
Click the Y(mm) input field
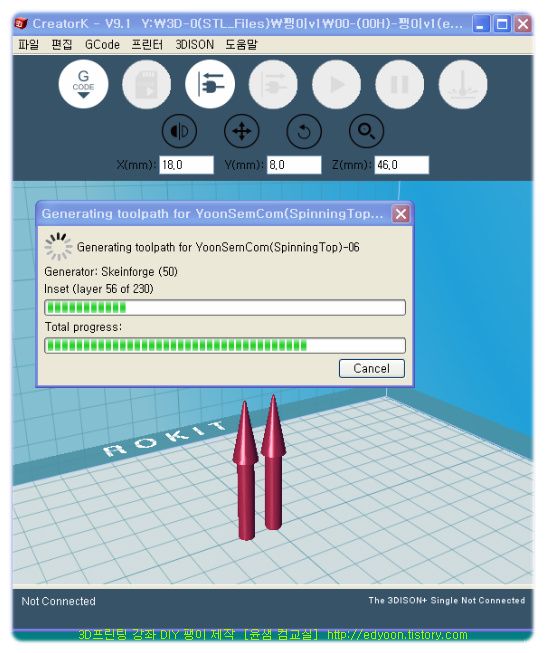(x=294, y=165)
